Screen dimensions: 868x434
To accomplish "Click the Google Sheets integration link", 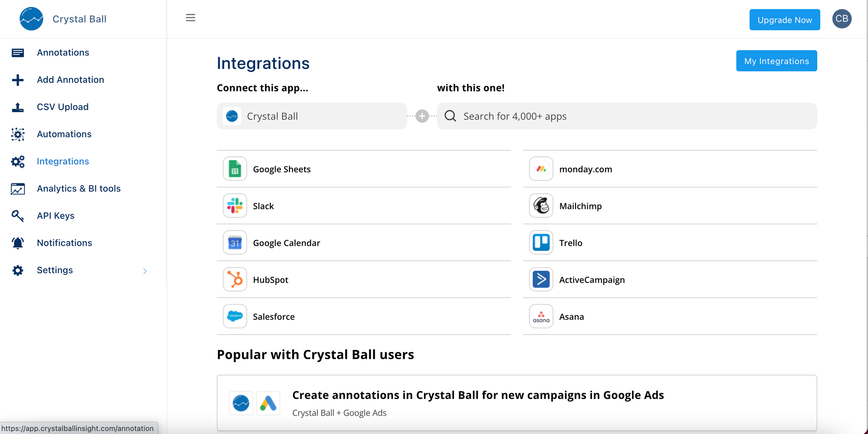I will pyautogui.click(x=364, y=169).
